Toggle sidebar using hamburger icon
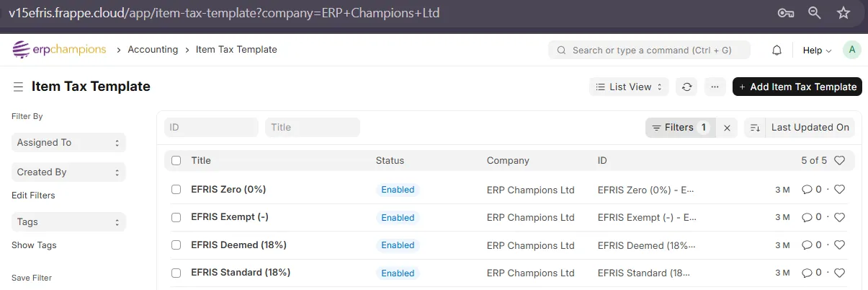 tap(18, 87)
